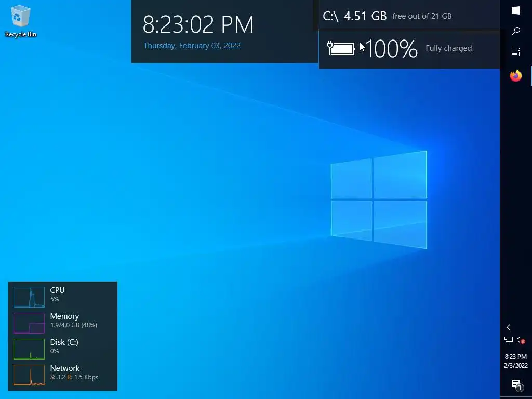
Task: Click the Thursday, February 03, 2022 date
Action: [192, 46]
